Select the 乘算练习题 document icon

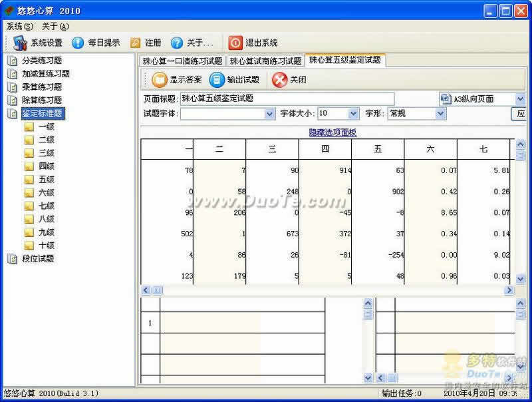pyautogui.click(x=12, y=87)
